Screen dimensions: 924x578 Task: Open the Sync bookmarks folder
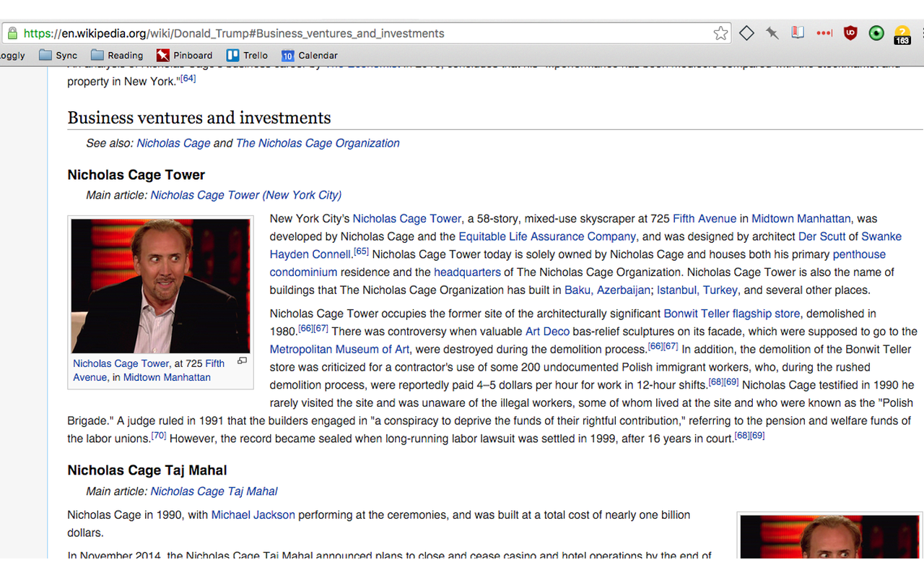[58, 56]
